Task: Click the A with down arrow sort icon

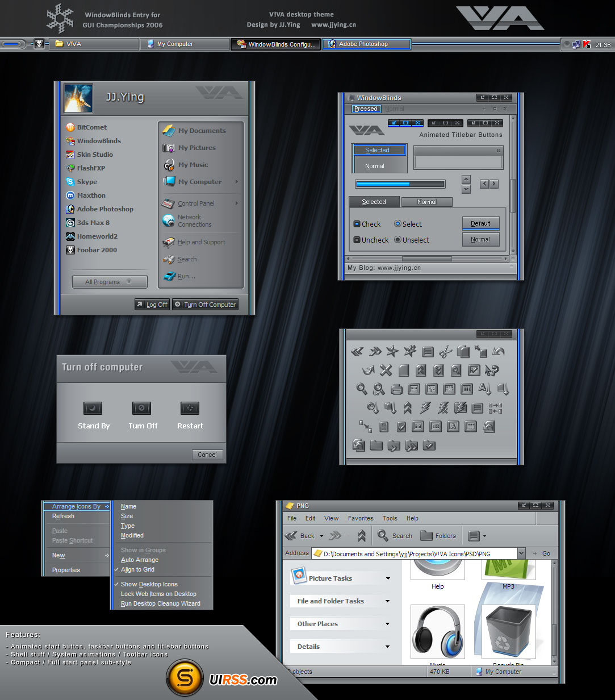Action: point(484,389)
